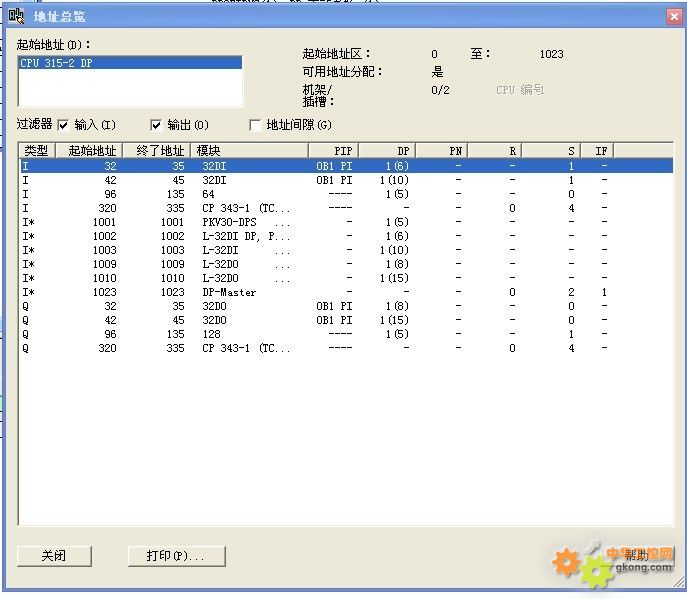Toggle the 输出(O) output filter checkbox

[x=156, y=125]
